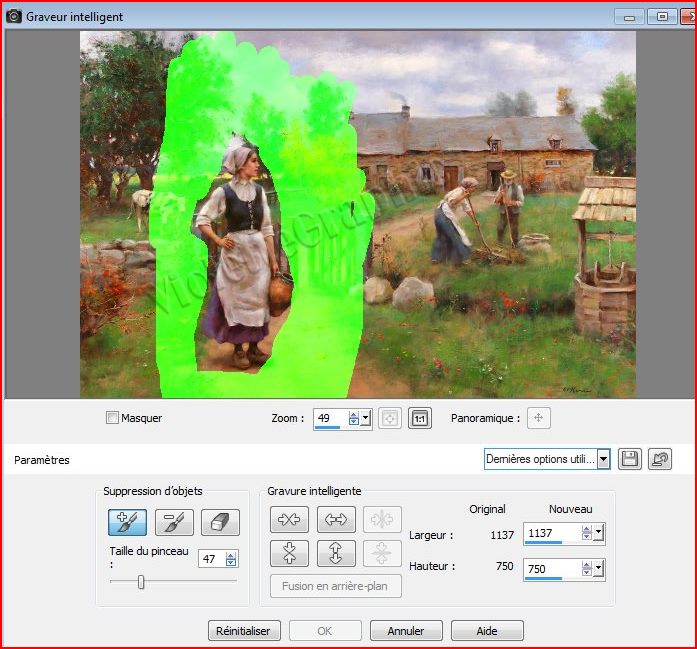Choose the Eraser tool
The height and width of the screenshot is (649, 697).
coord(220,522)
